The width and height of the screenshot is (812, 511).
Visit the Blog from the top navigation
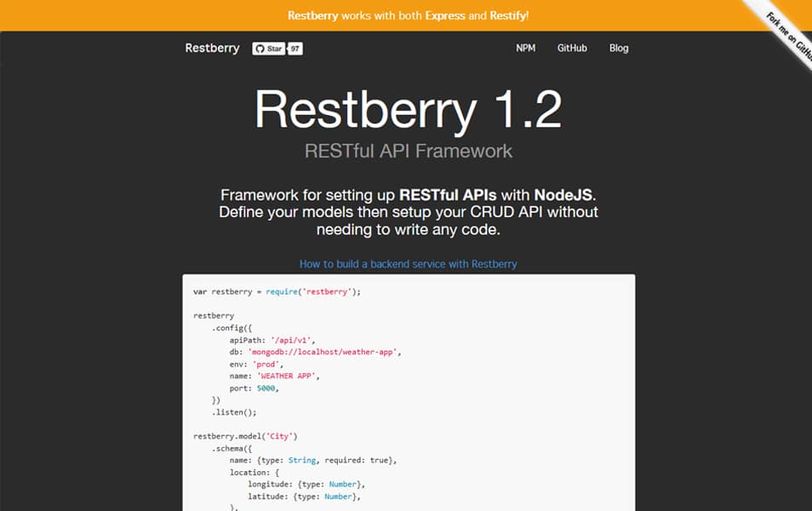pyautogui.click(x=618, y=49)
